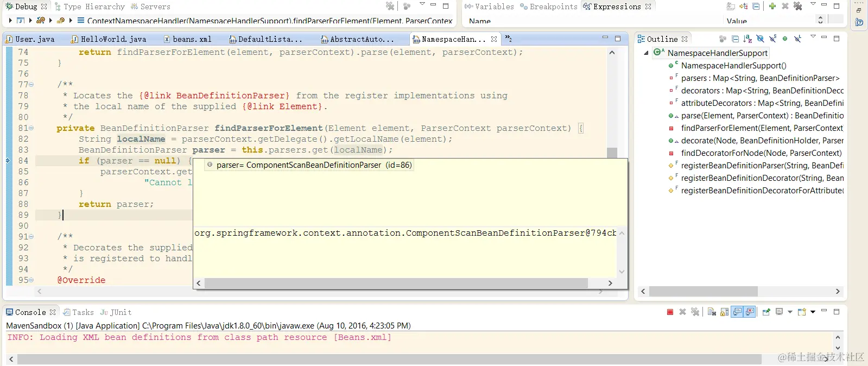Image resolution: width=868 pixels, height=366 pixels.
Task: Open the Breakpoints tab
Action: click(x=548, y=7)
